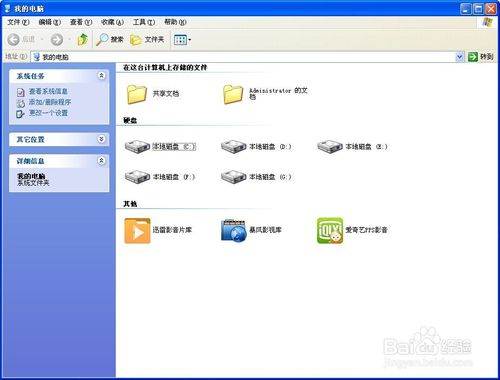Click the 迅雷影音片库 label text
The width and height of the screenshot is (500, 380).
172,230
